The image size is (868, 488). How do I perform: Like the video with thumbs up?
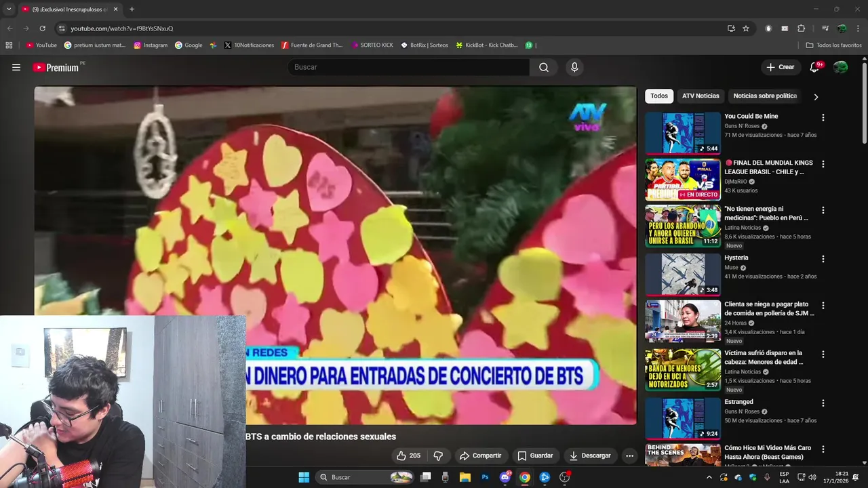tap(408, 455)
